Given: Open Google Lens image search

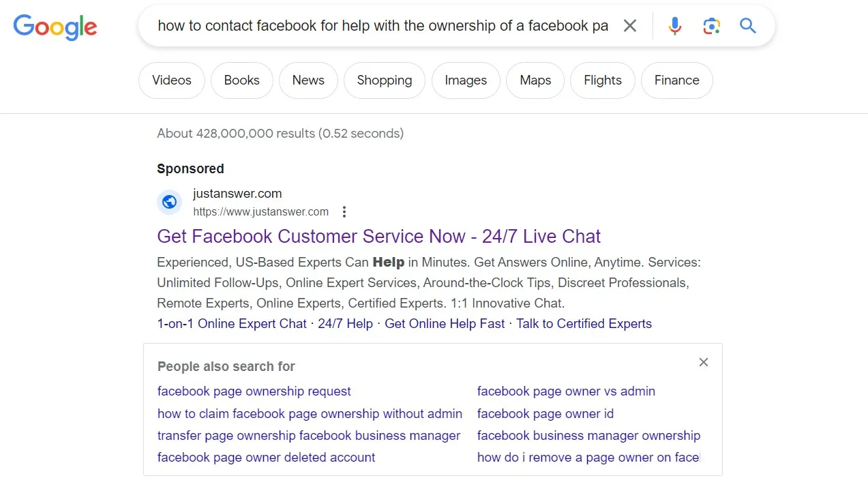Looking at the screenshot, I should (x=711, y=26).
